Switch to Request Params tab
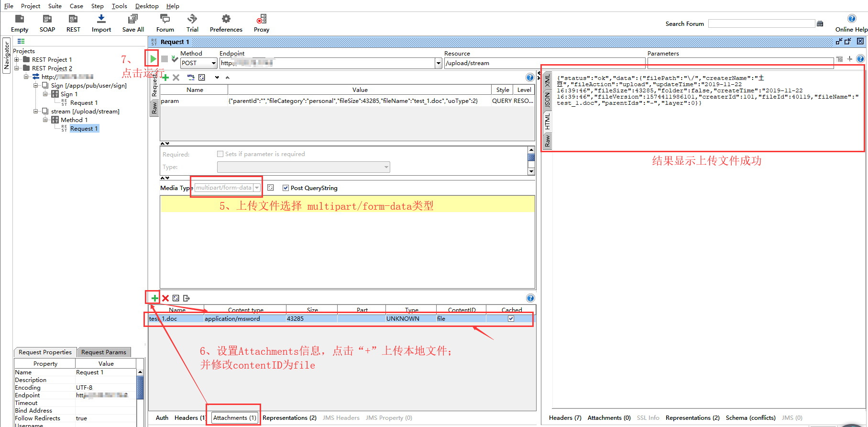 (x=104, y=352)
